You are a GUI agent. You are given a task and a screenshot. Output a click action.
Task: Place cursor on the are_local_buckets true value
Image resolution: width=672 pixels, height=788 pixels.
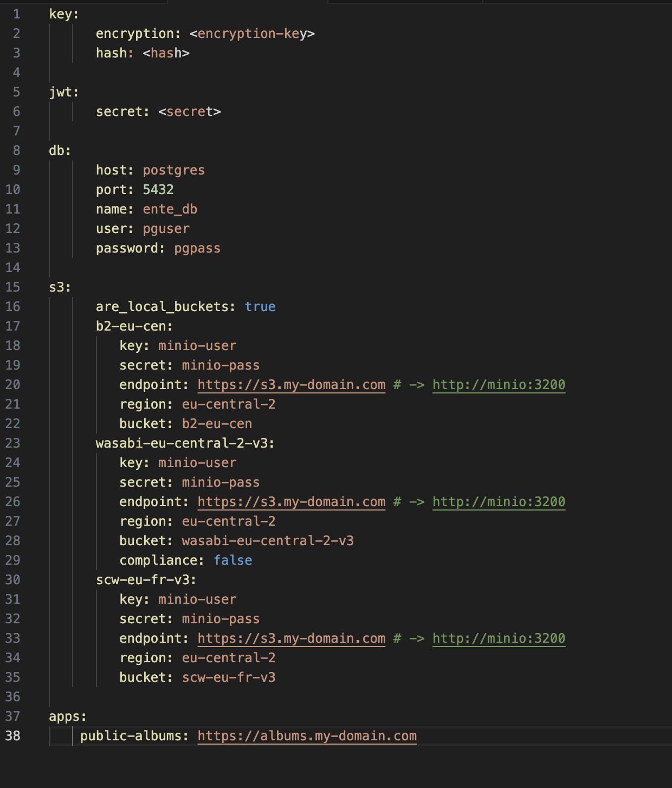pyautogui.click(x=260, y=307)
